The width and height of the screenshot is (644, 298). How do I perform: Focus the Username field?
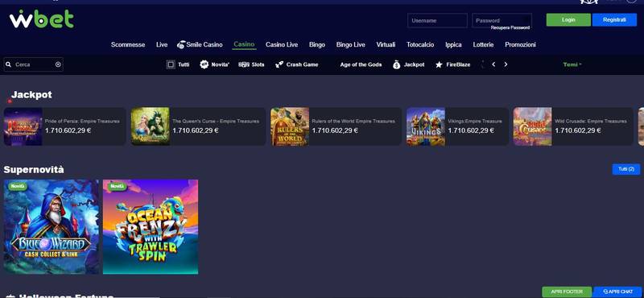[437, 21]
